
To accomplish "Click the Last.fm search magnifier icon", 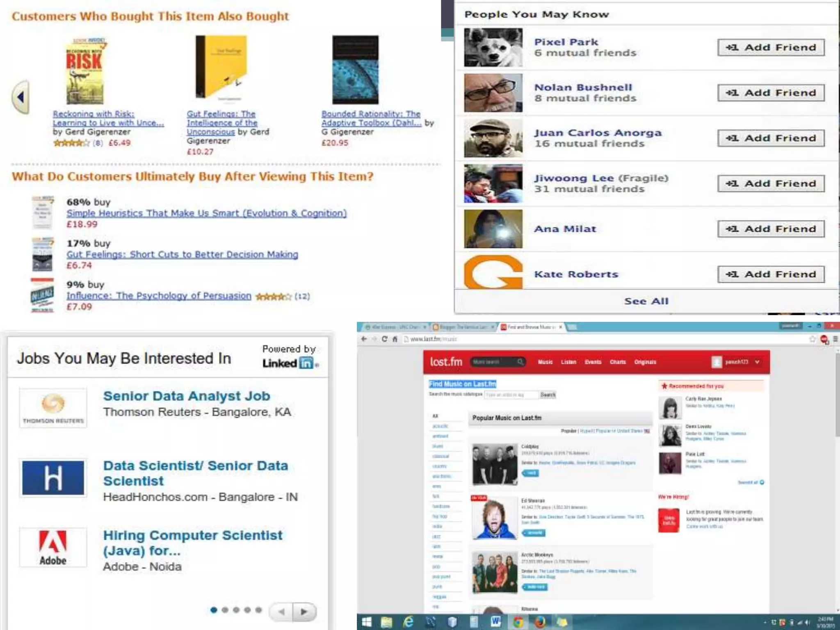I will 520,362.
